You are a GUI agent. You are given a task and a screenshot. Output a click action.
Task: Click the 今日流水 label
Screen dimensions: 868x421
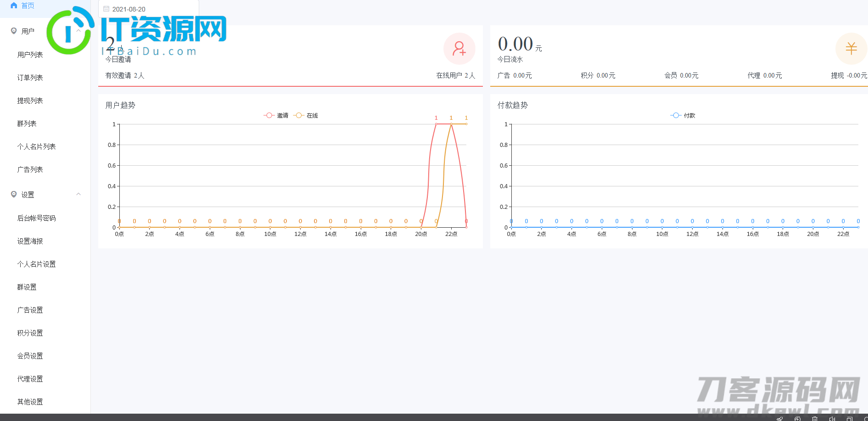point(510,59)
